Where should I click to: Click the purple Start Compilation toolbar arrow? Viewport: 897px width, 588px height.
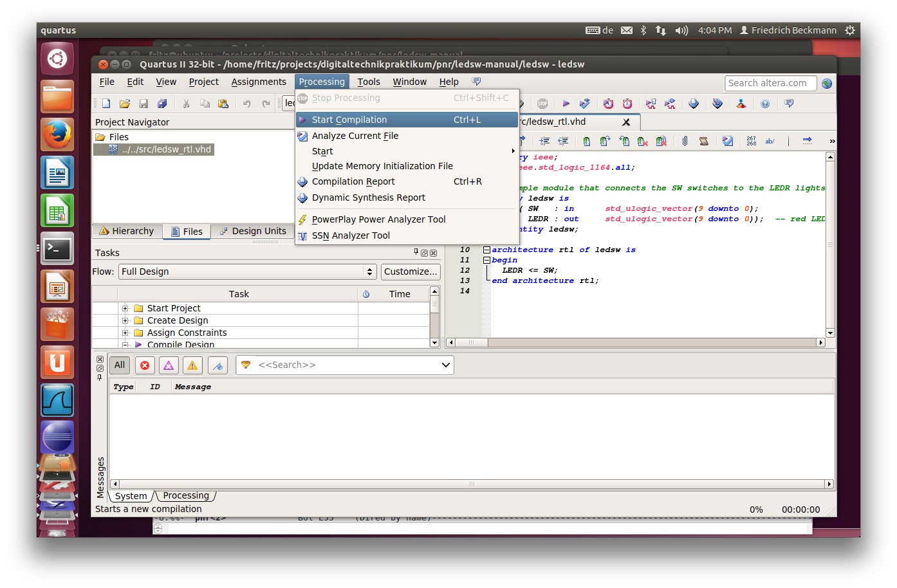click(x=566, y=104)
